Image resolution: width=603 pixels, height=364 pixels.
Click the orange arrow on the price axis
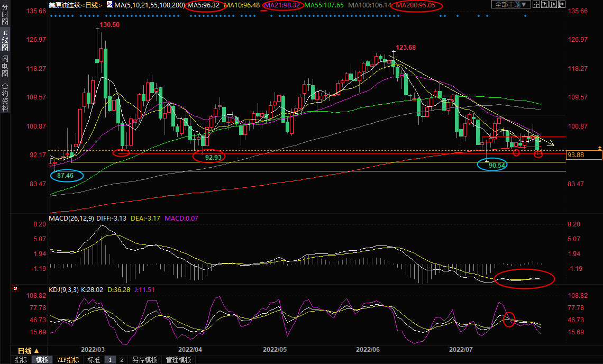point(599,148)
